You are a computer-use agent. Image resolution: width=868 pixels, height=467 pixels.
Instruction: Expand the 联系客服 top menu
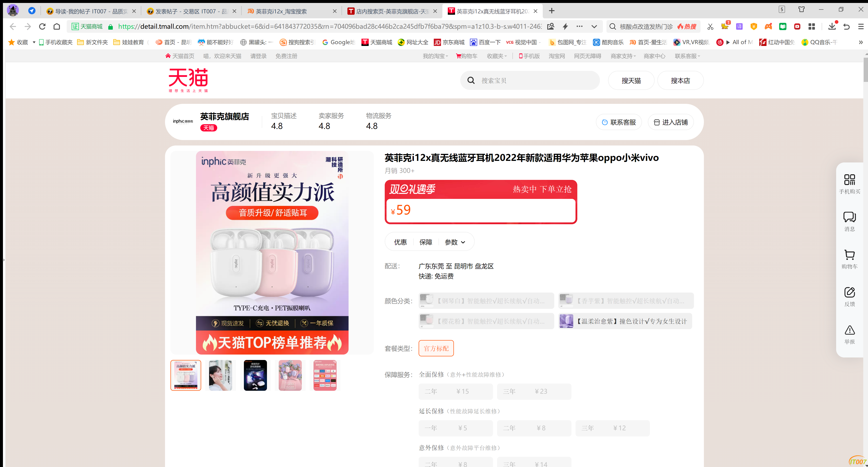[x=687, y=56]
